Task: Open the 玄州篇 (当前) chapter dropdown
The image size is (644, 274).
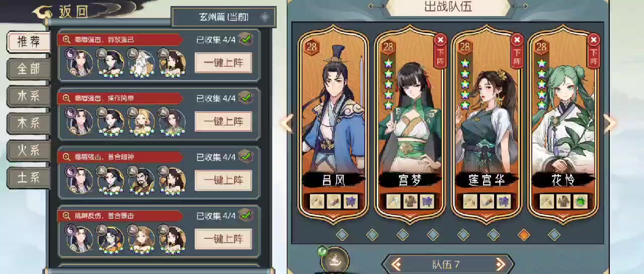Action: (224, 17)
